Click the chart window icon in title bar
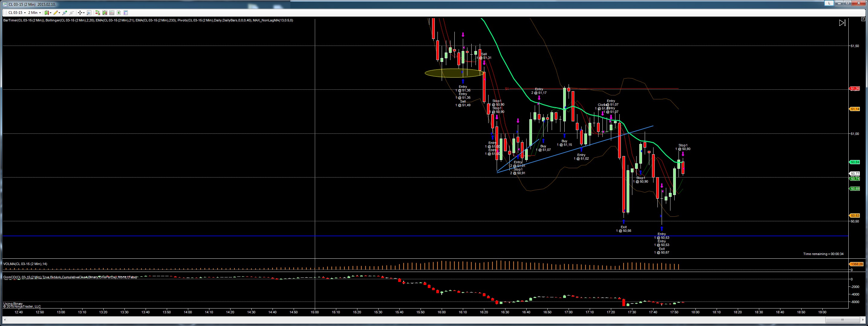The width and height of the screenshot is (868, 326). pyautogui.click(x=4, y=4)
